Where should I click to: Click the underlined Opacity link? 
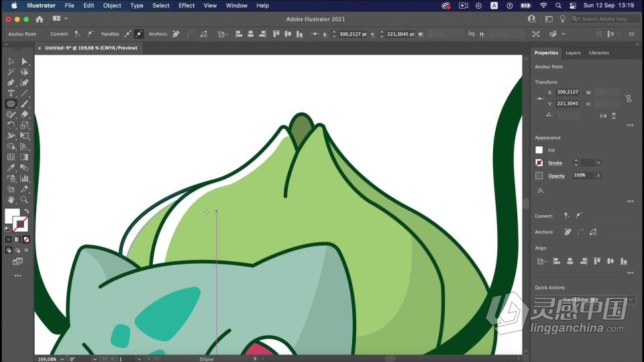[x=556, y=176]
